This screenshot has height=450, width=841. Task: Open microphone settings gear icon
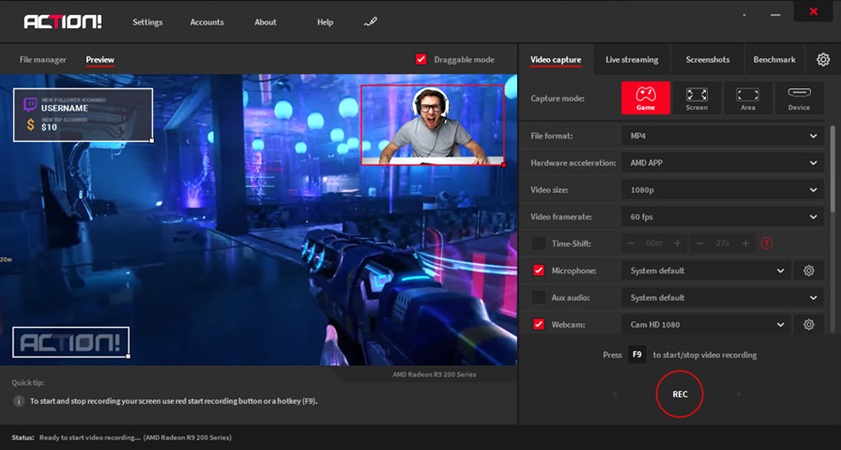[809, 271]
